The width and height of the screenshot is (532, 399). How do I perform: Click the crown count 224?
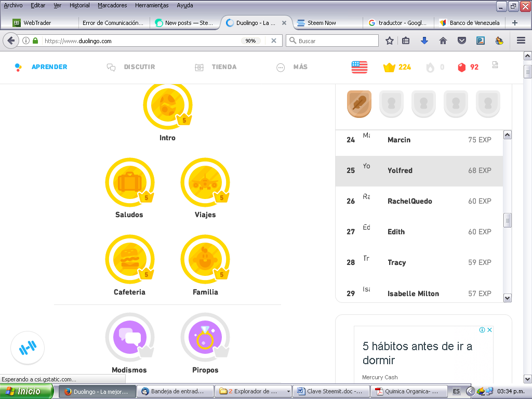pos(397,67)
